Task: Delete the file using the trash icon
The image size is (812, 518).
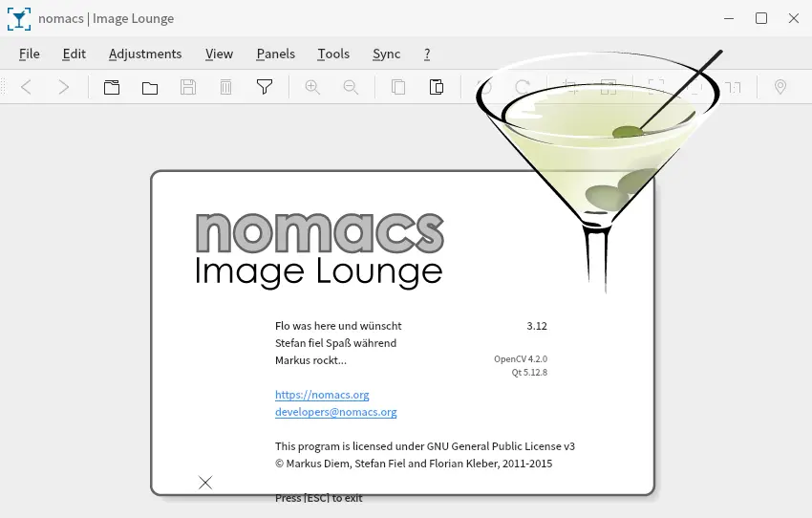Action: point(225,87)
